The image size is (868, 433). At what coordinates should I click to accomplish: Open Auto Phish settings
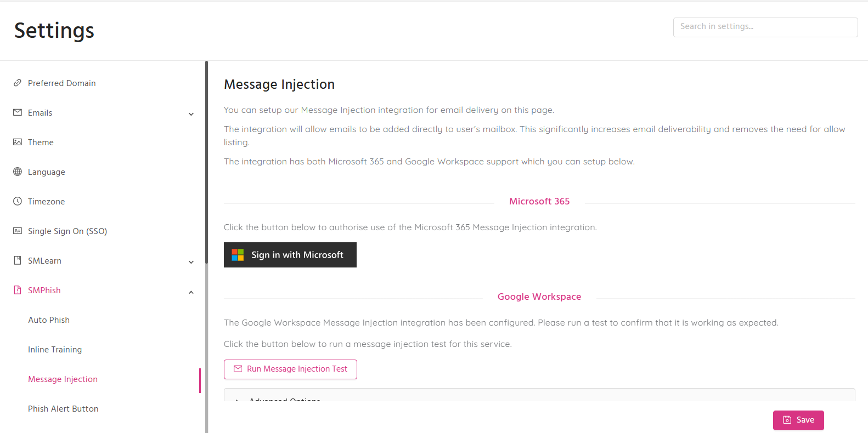pos(49,320)
